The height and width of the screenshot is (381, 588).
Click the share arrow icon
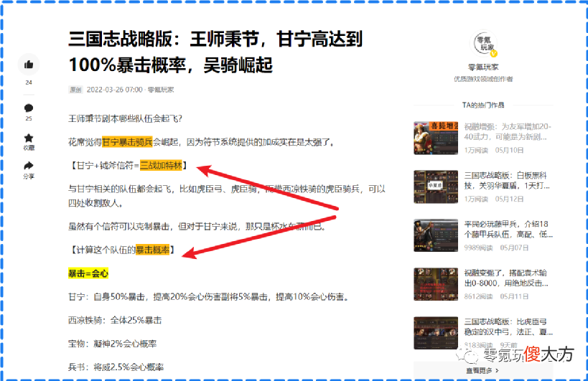coord(29,166)
